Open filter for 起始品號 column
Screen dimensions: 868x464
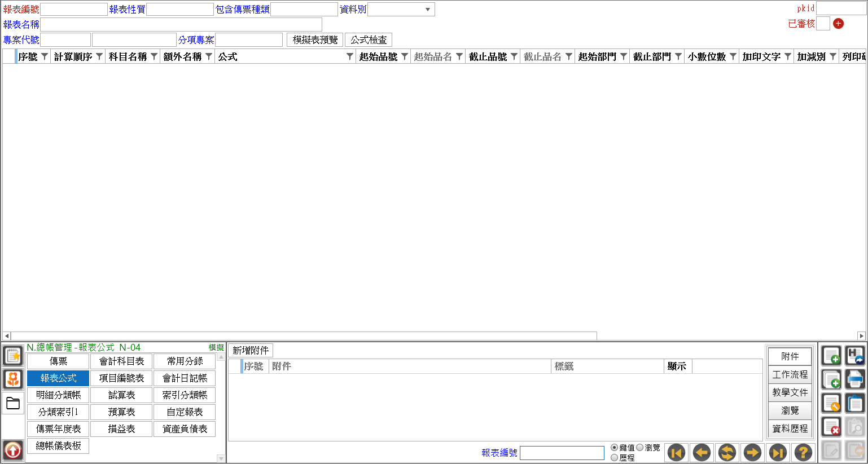click(405, 56)
